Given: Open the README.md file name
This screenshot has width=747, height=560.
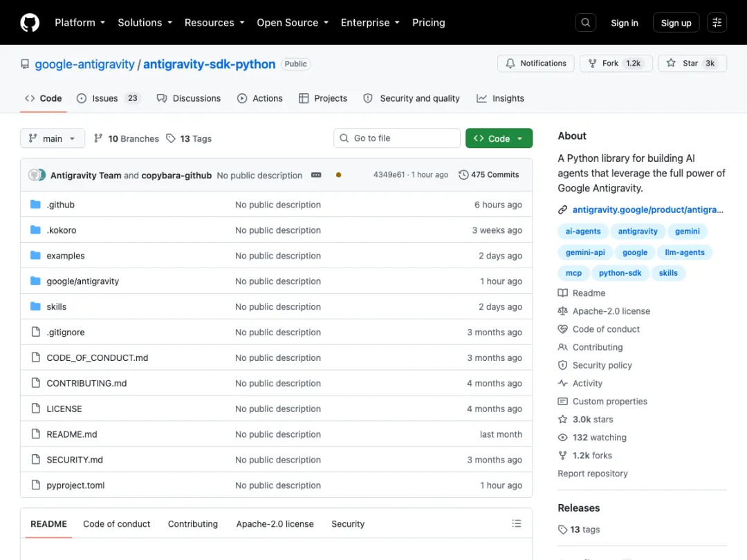Looking at the screenshot, I should pos(72,434).
